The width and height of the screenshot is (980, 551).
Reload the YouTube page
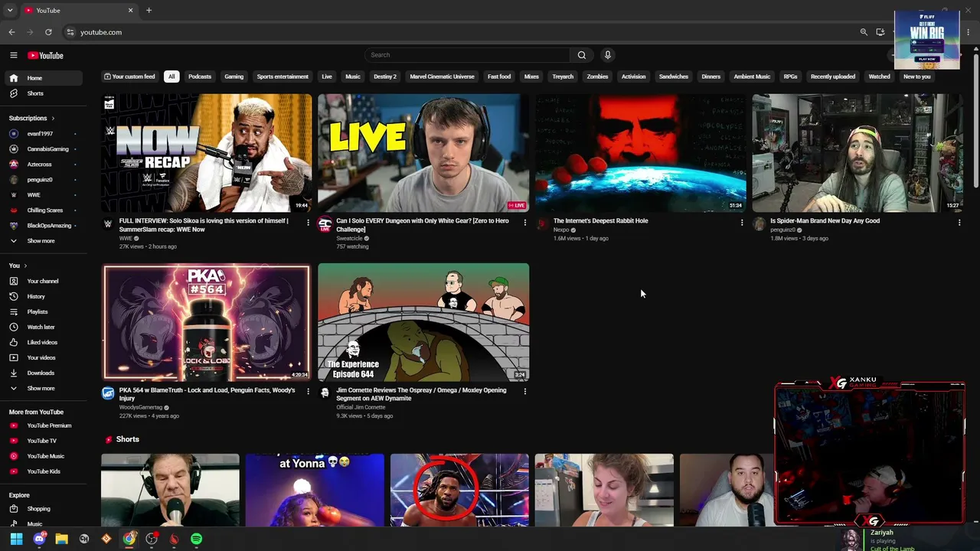48,32
